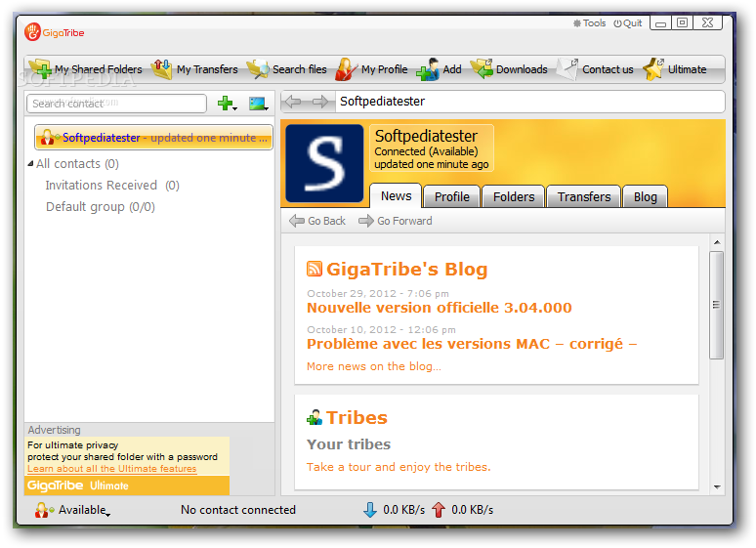Open Problème avec les versions MAC post

pyautogui.click(x=472, y=344)
